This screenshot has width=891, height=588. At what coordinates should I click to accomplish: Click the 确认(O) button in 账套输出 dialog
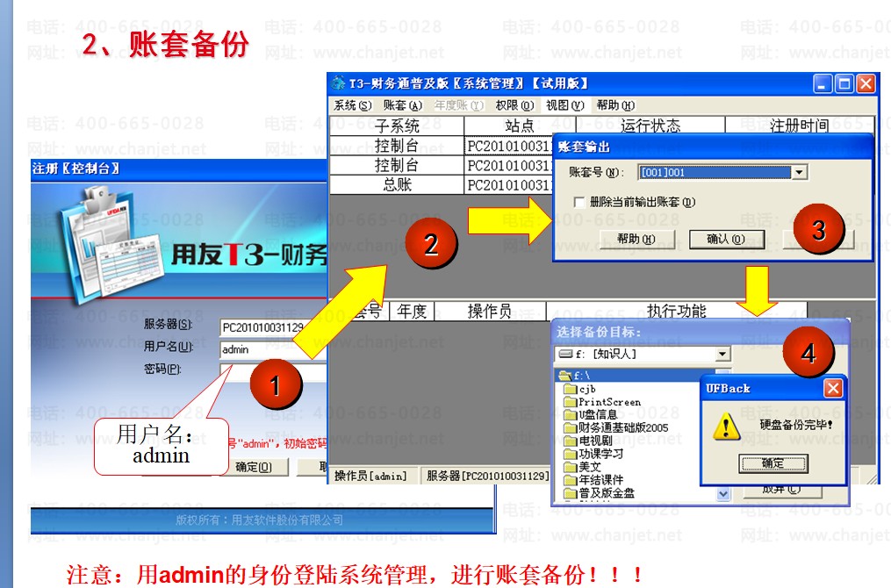[x=726, y=240]
